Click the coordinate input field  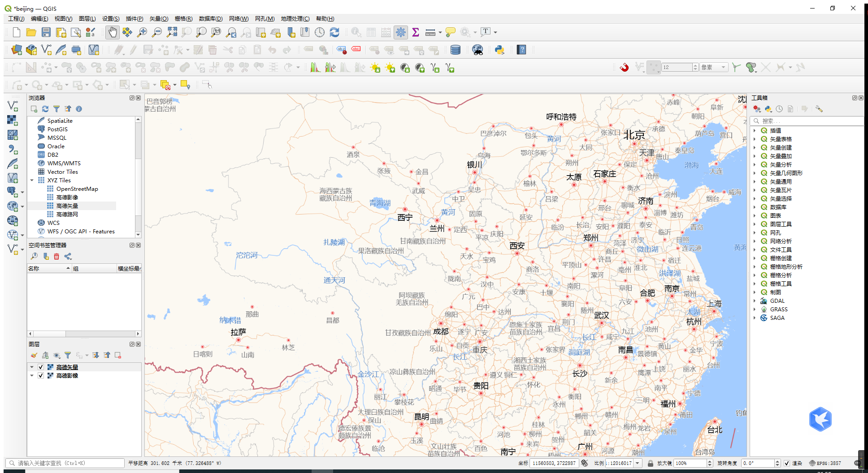click(x=554, y=463)
